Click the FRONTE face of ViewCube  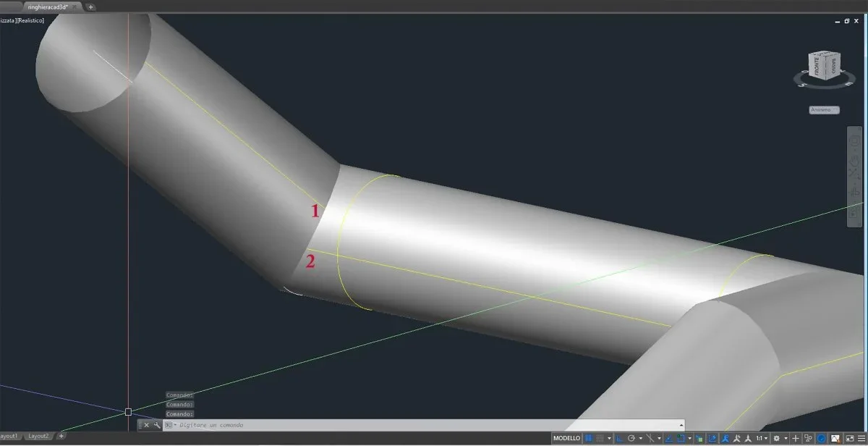[817, 70]
